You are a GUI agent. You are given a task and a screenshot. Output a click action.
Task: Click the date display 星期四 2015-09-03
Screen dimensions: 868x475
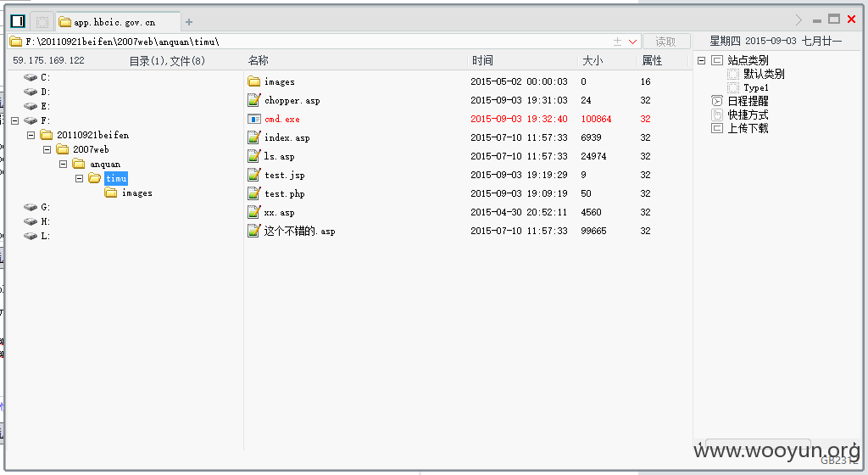tap(753, 41)
